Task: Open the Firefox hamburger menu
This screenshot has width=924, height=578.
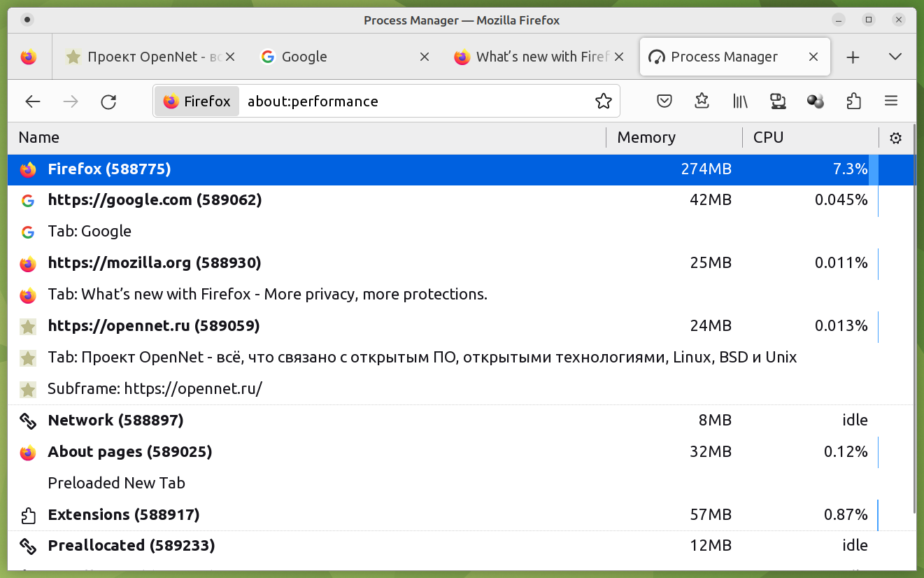Action: (x=890, y=101)
